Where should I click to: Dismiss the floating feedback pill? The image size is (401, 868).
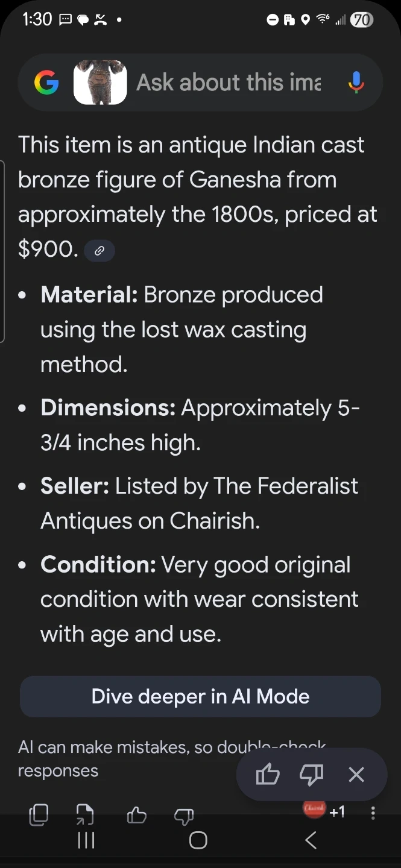(356, 775)
